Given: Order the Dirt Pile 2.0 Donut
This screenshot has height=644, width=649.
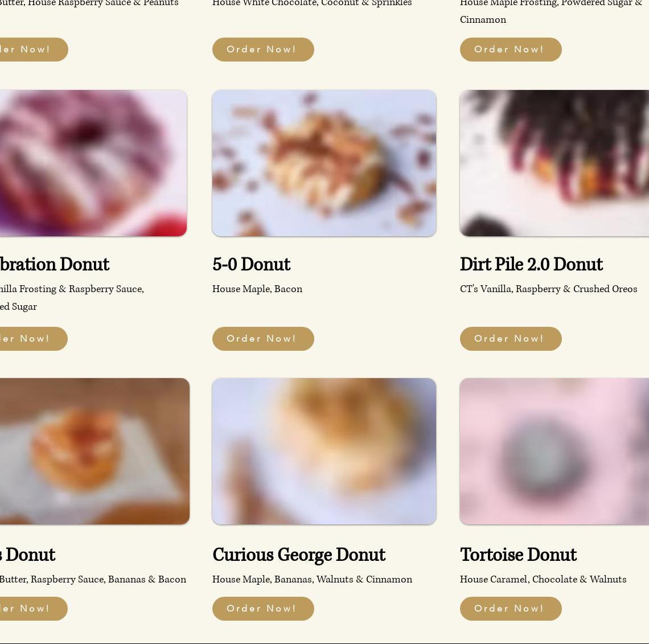Looking at the screenshot, I should (510, 339).
